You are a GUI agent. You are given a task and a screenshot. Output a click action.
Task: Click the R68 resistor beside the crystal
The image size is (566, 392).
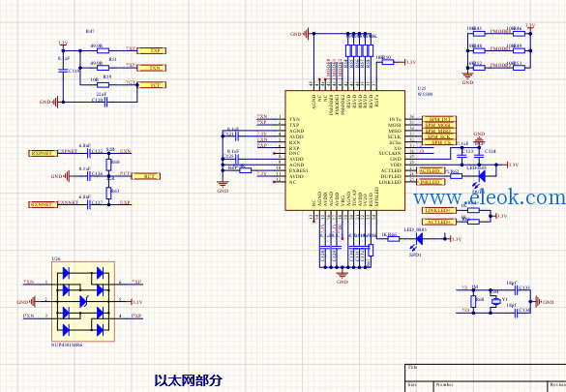point(473,301)
